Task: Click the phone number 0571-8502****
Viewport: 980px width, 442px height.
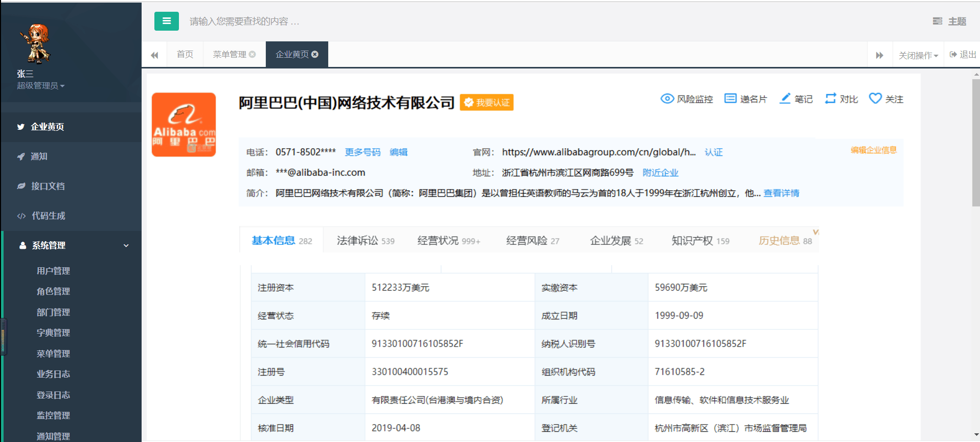Action: [306, 152]
